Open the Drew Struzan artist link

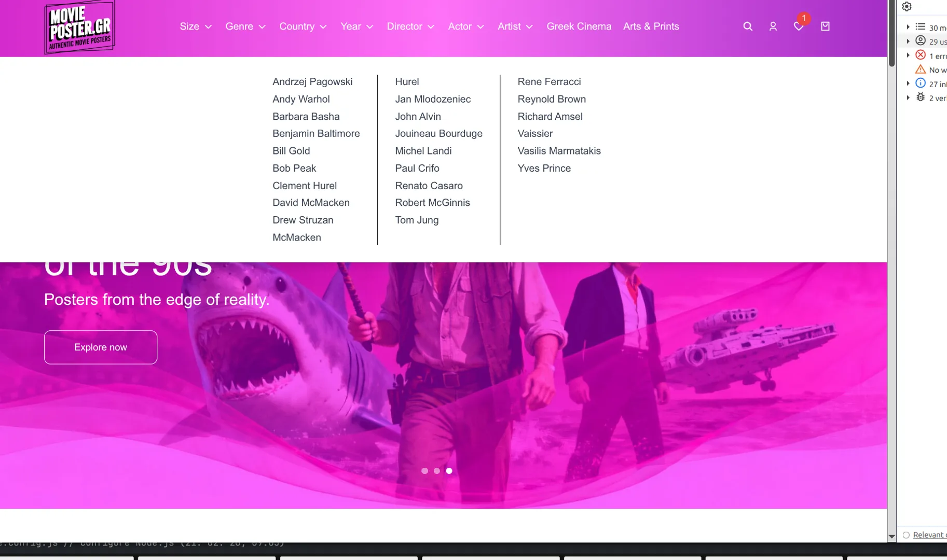point(303,220)
